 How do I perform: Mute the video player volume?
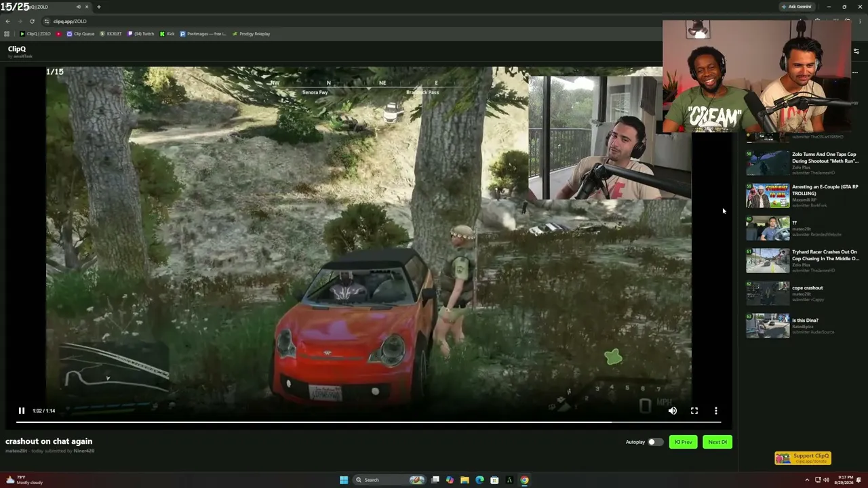[x=672, y=411]
